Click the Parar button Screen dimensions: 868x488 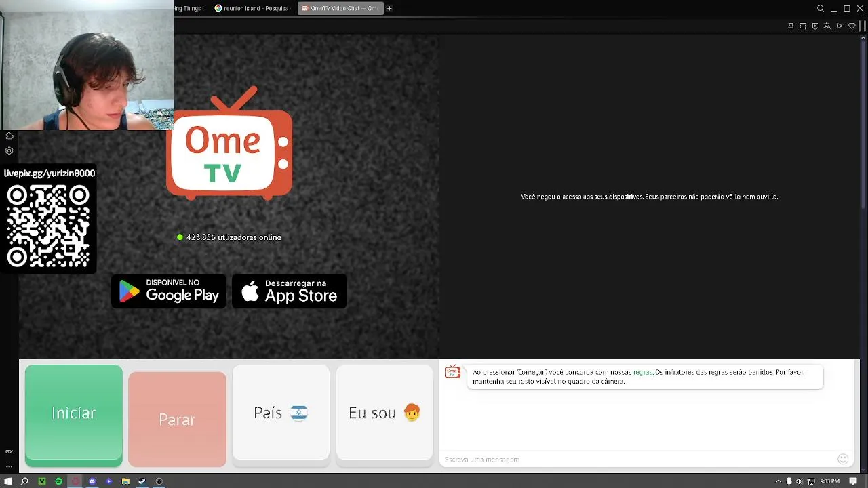(177, 419)
